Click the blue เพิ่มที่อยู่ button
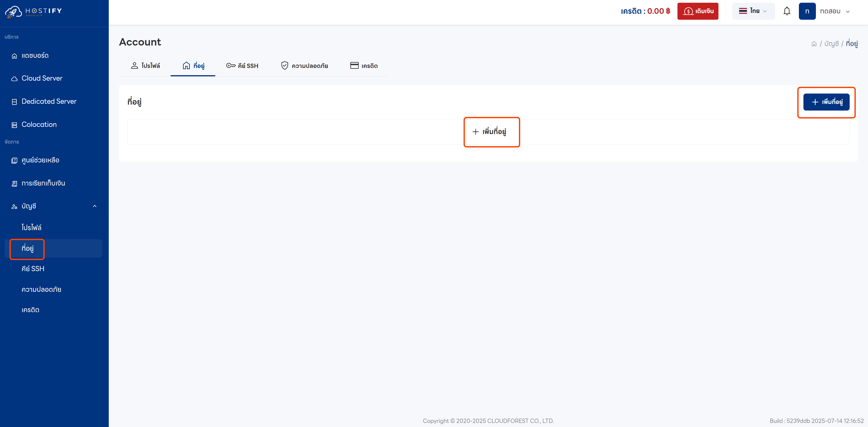The width and height of the screenshot is (868, 427). tap(826, 102)
